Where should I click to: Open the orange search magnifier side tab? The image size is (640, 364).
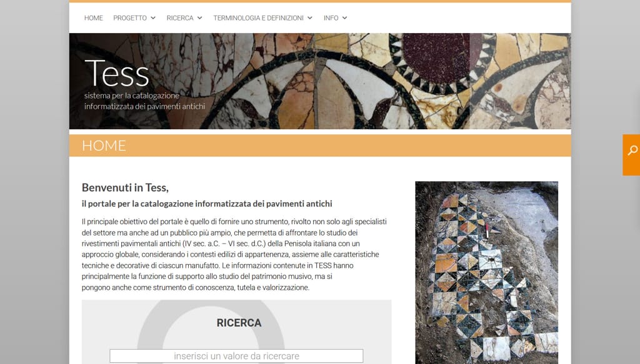(631, 155)
